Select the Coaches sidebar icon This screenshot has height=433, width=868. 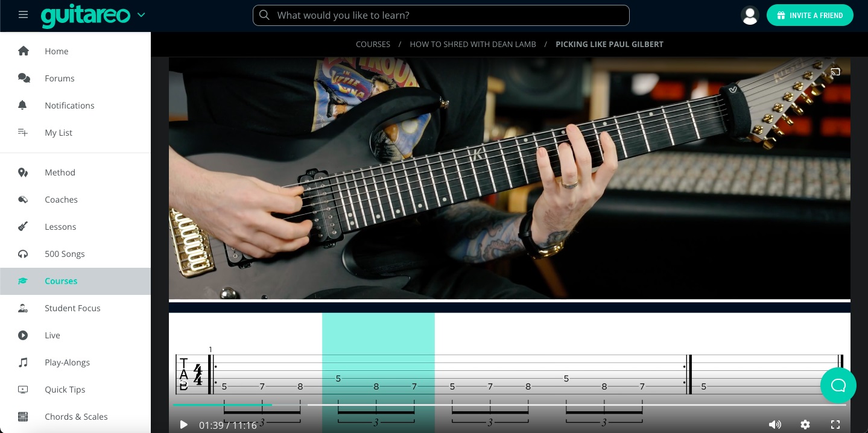(x=23, y=200)
